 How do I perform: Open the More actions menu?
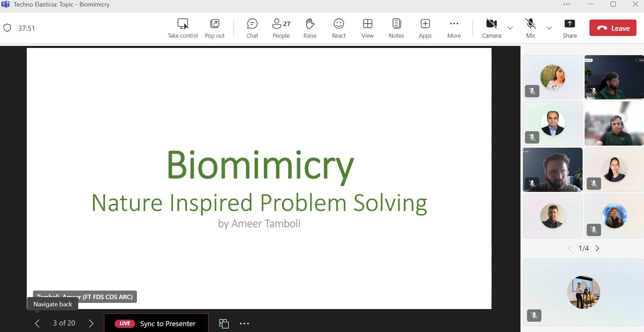(454, 28)
